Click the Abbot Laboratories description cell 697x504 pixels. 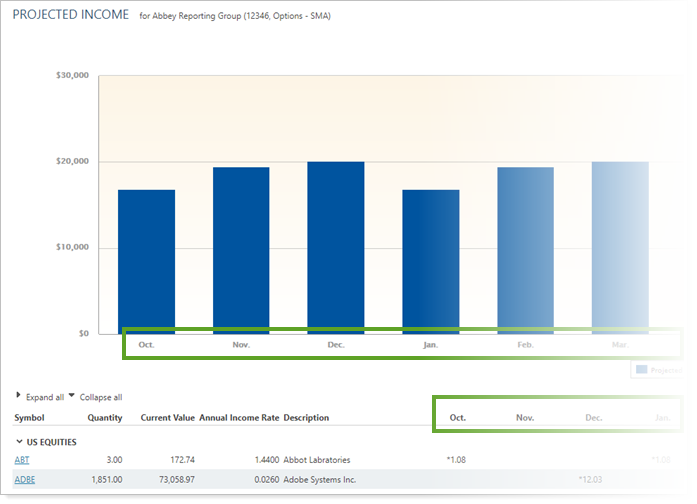317,460
